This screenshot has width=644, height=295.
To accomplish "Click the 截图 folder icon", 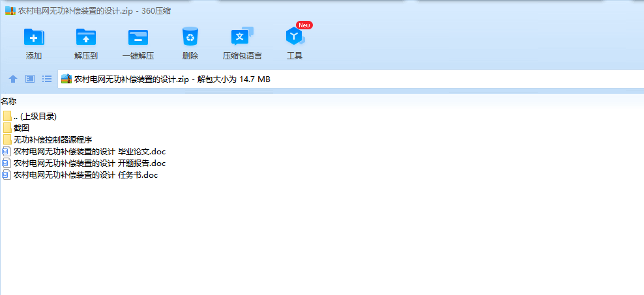I will tap(7, 128).
